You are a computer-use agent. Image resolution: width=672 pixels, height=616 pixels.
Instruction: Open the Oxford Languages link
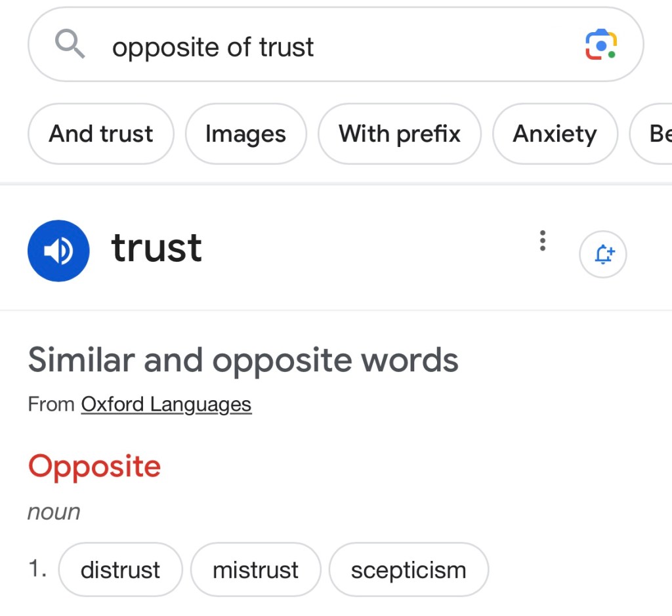[x=166, y=404]
